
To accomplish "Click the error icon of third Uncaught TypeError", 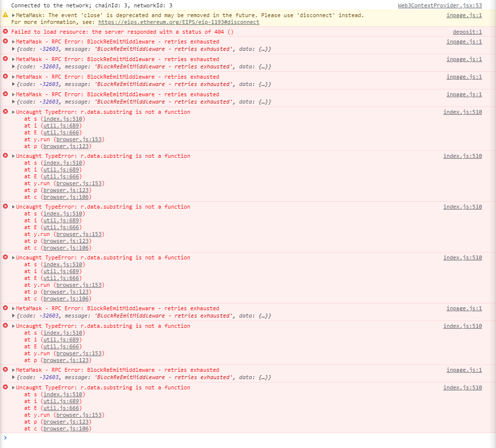I will pos(5,206).
